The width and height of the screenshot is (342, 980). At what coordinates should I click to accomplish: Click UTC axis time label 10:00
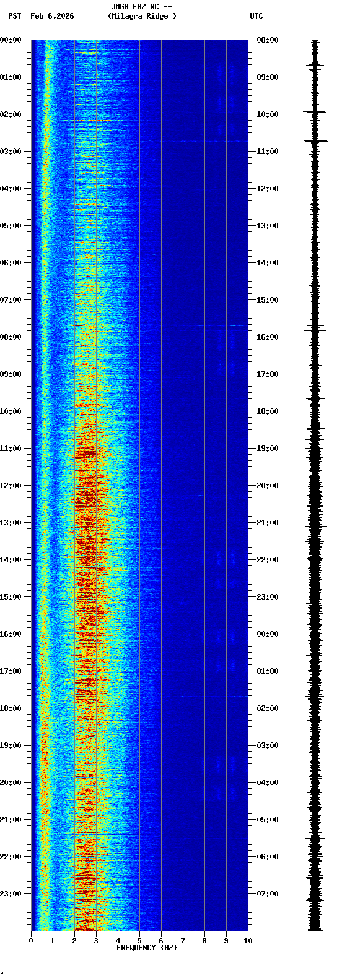click(x=268, y=114)
